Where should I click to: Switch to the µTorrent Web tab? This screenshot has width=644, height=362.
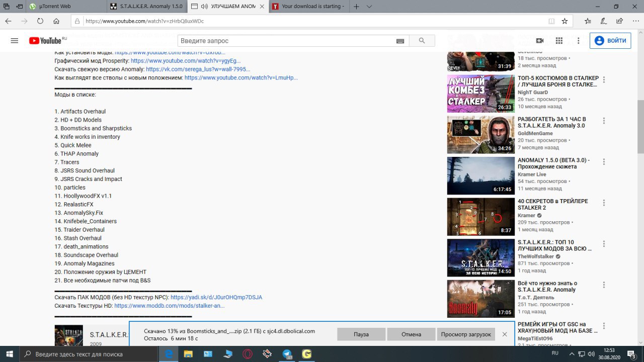tap(65, 7)
